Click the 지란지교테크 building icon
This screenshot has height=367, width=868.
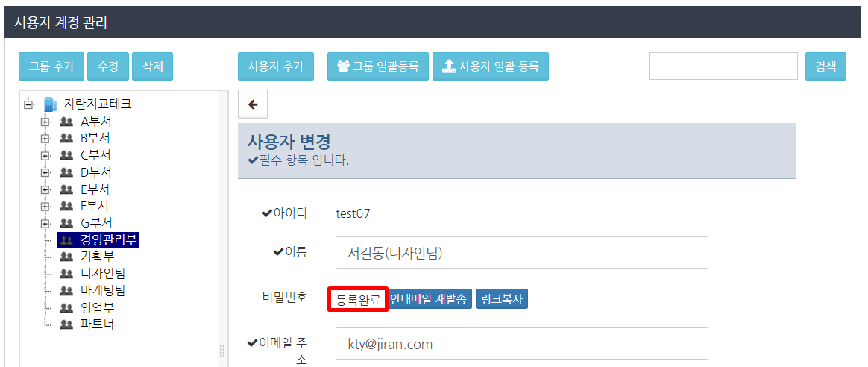pos(51,104)
